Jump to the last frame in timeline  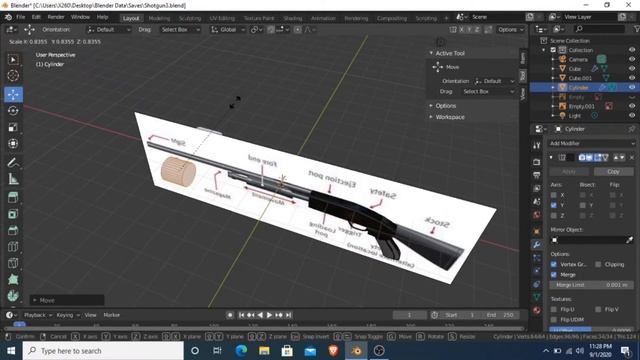[x=289, y=315]
